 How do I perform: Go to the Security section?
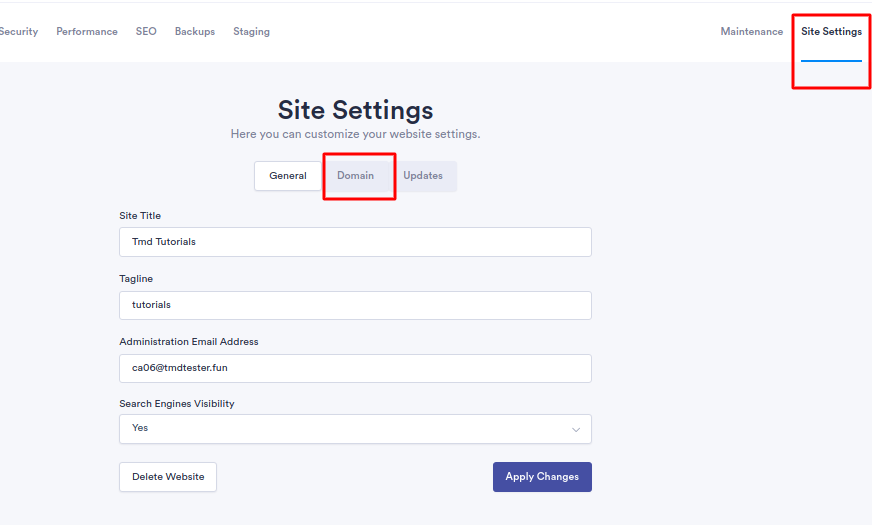tap(18, 32)
